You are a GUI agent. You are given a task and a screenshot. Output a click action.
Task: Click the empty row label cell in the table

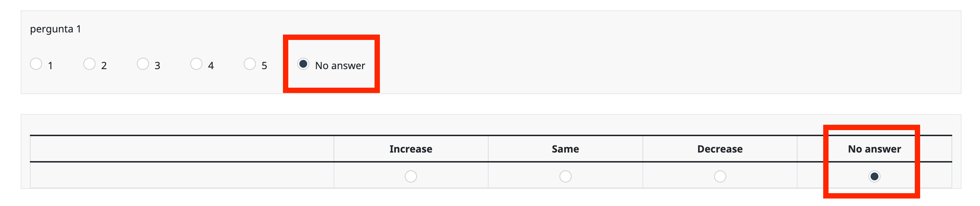coord(182,176)
